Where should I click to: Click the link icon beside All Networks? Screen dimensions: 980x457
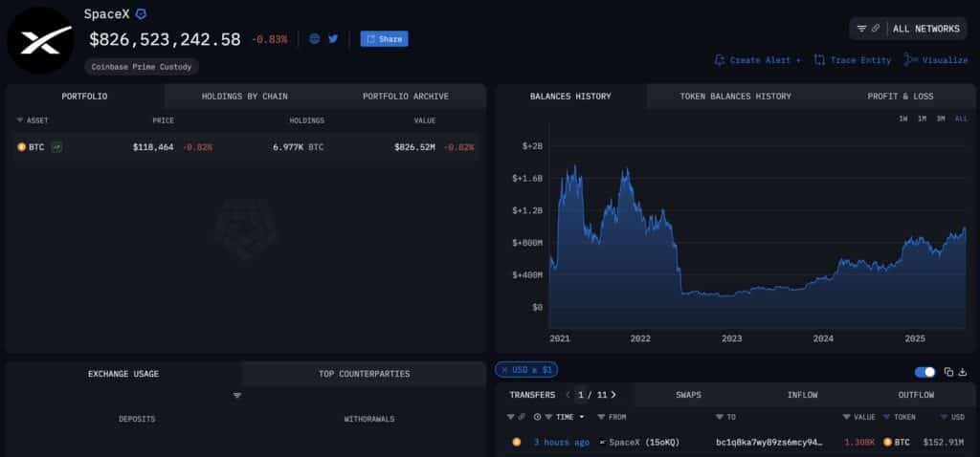[876, 29]
